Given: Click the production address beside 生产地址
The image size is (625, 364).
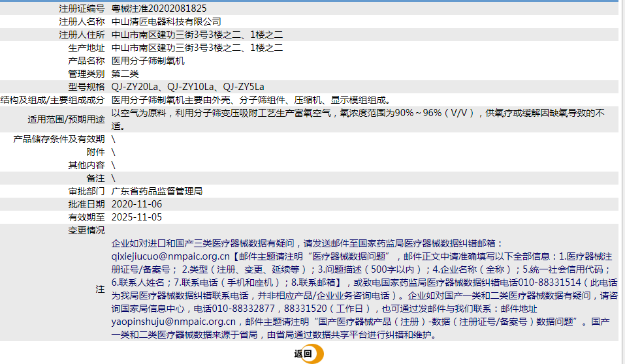Looking at the screenshot, I should pos(197,48).
